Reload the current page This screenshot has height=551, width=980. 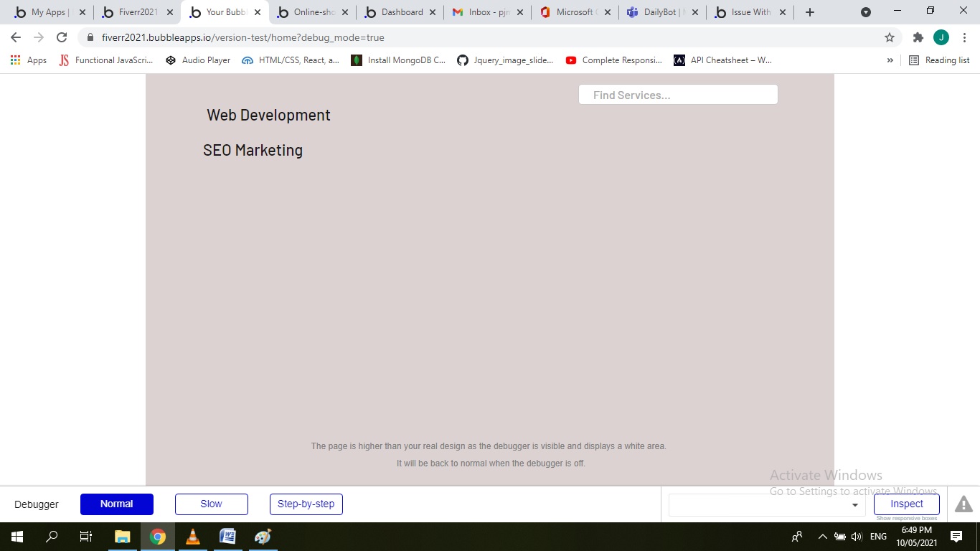(x=62, y=37)
